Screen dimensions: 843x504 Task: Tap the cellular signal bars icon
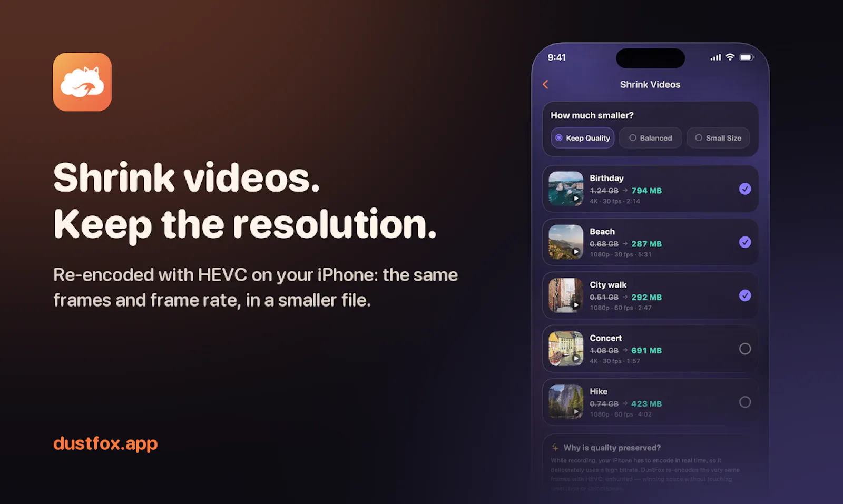(x=715, y=57)
